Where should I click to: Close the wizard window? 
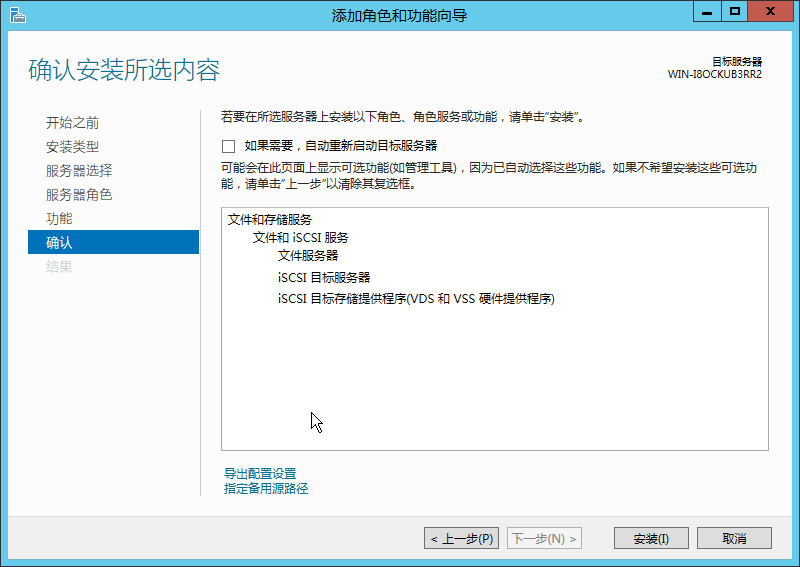(x=770, y=12)
